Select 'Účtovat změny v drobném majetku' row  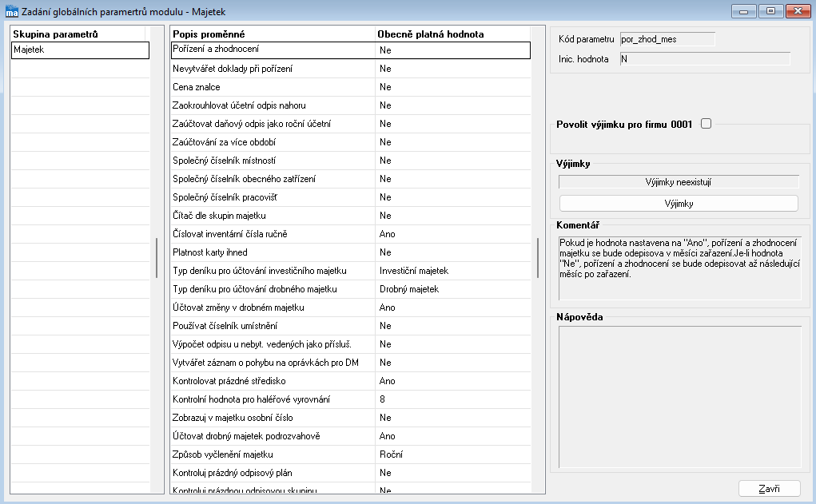point(351,308)
